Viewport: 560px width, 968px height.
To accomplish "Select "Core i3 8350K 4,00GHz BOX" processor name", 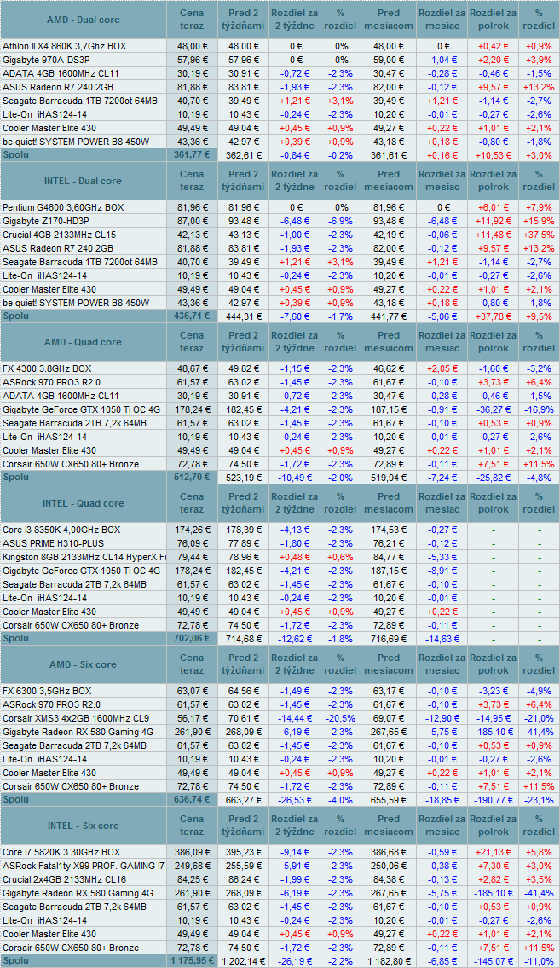I will [61, 530].
